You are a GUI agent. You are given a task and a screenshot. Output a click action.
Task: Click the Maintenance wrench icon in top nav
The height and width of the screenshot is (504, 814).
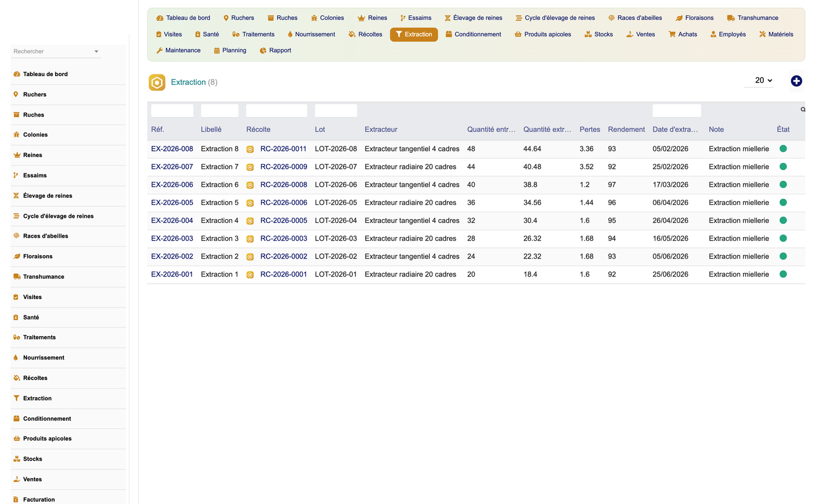159,51
